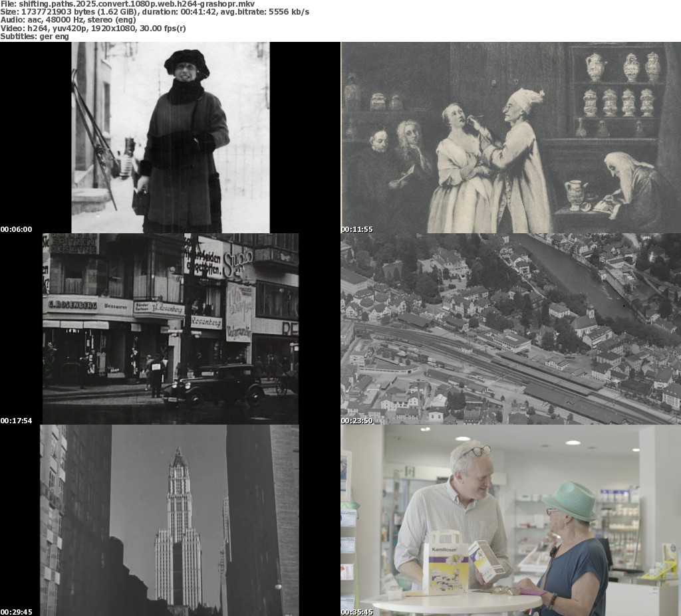Click the 00:11:55 timestamp label
This screenshot has height=616, width=681.
coord(357,229)
